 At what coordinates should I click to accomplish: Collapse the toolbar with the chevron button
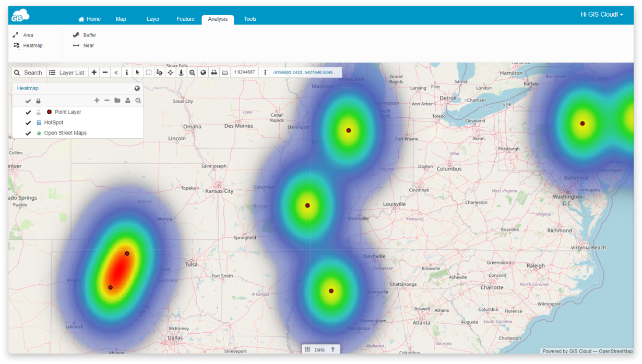pyautogui.click(x=115, y=72)
